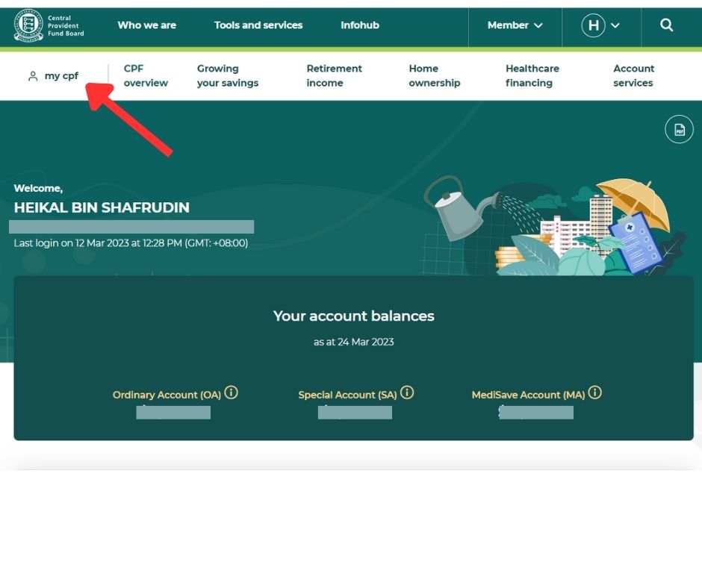Select Home ownership tab

coord(434,75)
